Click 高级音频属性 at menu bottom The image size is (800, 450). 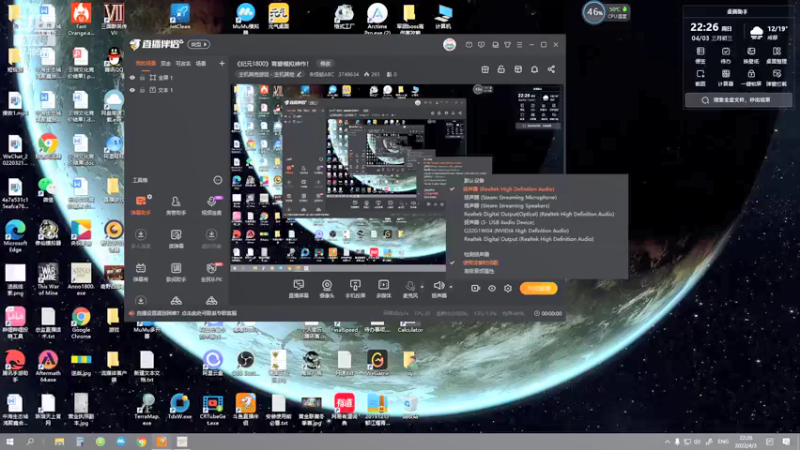point(479,271)
